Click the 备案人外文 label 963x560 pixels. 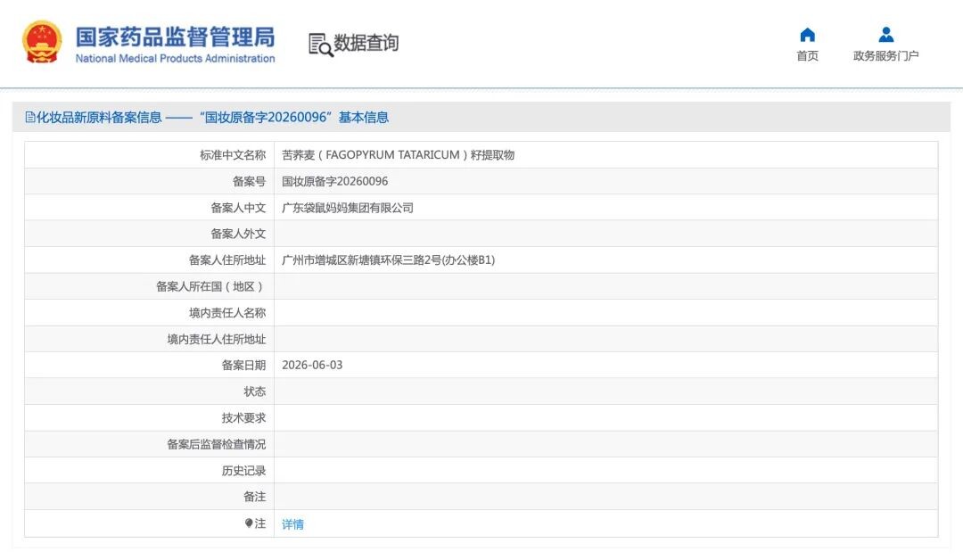[238, 234]
